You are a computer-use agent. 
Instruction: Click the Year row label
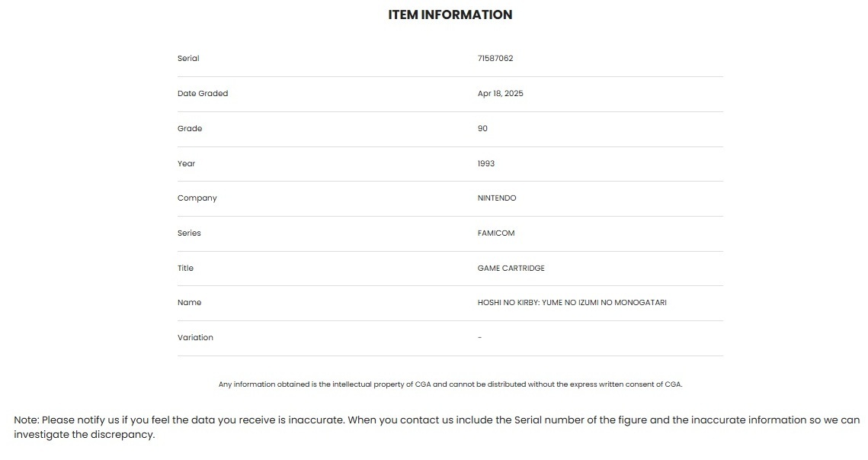[x=186, y=164]
